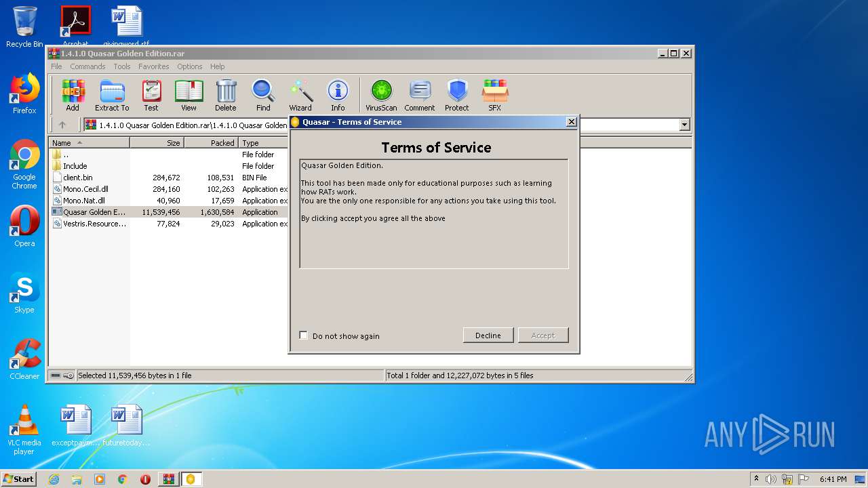
Task: Click the SFX toolbar icon
Action: click(x=495, y=96)
